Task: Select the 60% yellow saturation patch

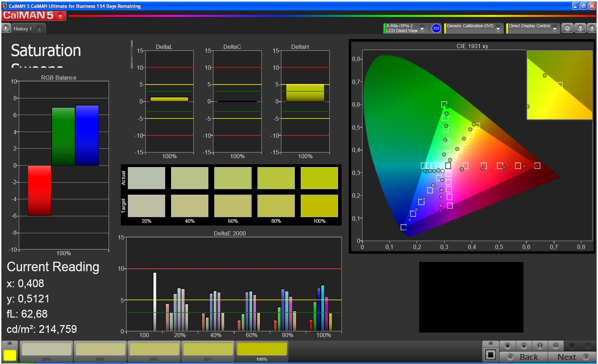Action: click(154, 351)
